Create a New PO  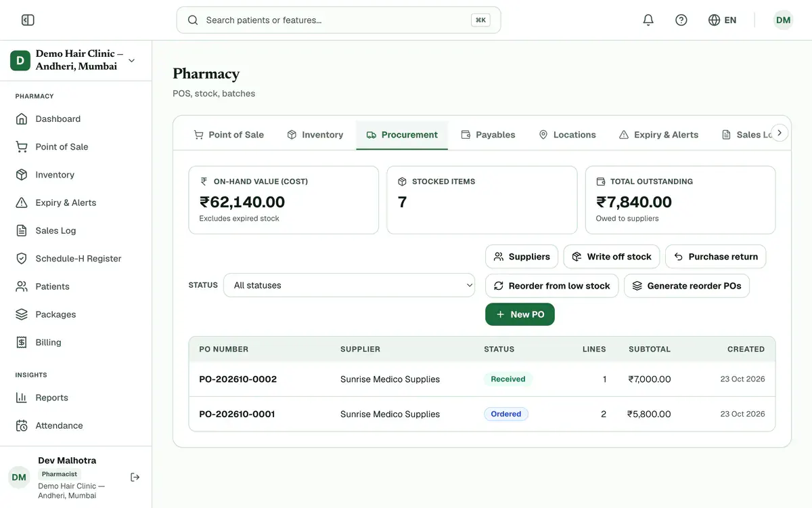pos(520,314)
